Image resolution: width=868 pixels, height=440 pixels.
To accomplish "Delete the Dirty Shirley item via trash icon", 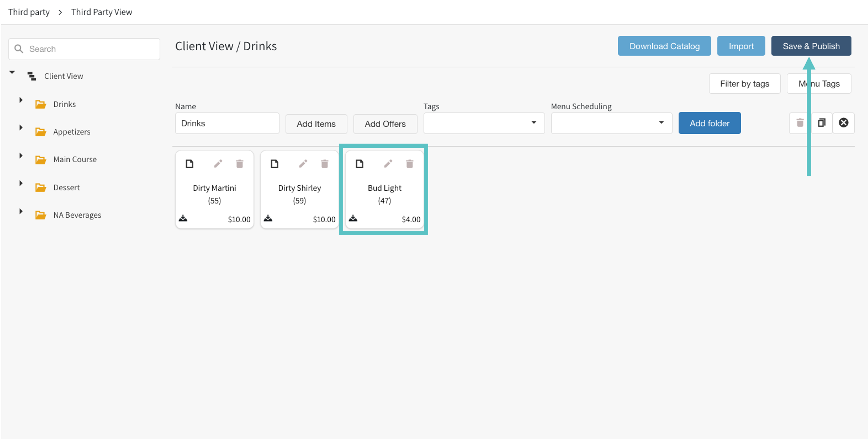I will (324, 164).
